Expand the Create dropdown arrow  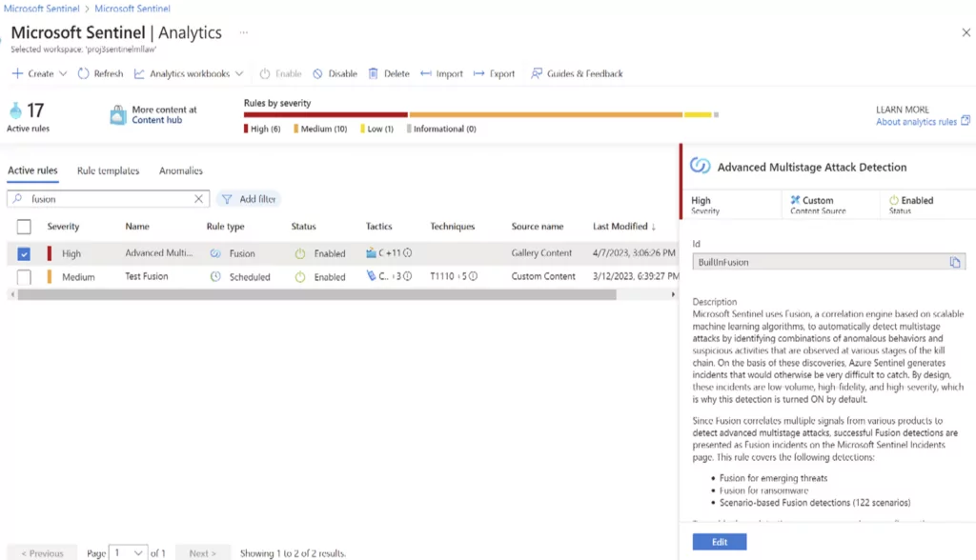point(63,73)
